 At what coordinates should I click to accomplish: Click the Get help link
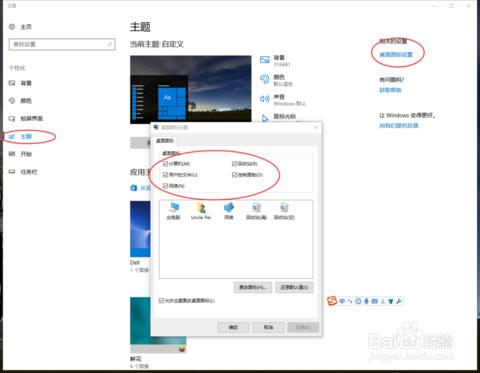[x=390, y=90]
